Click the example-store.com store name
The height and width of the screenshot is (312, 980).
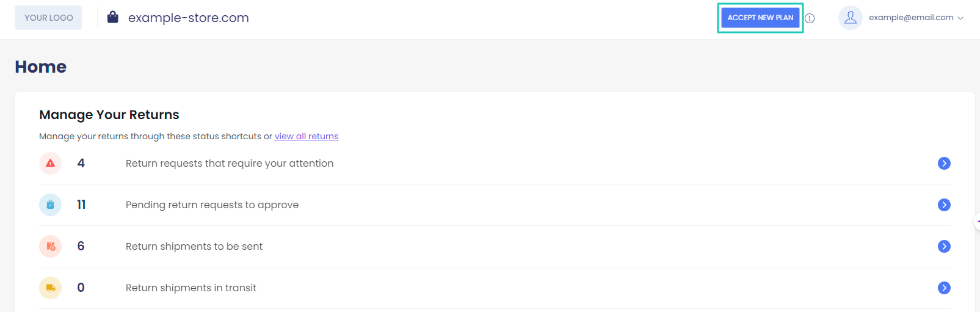point(188,18)
